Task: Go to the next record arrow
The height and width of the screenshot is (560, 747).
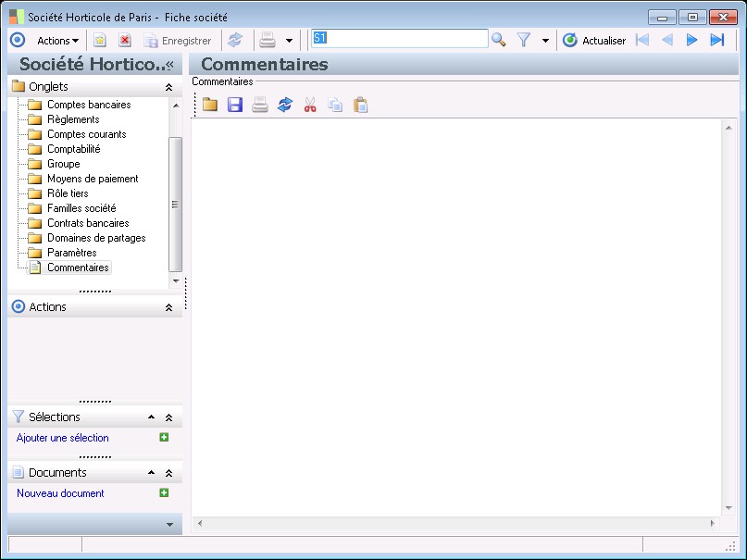Action: (691, 40)
